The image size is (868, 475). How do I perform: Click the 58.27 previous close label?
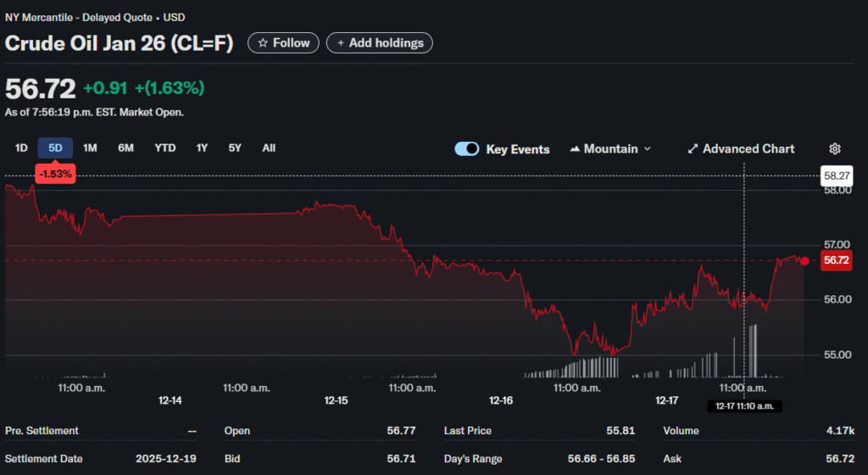tap(836, 176)
